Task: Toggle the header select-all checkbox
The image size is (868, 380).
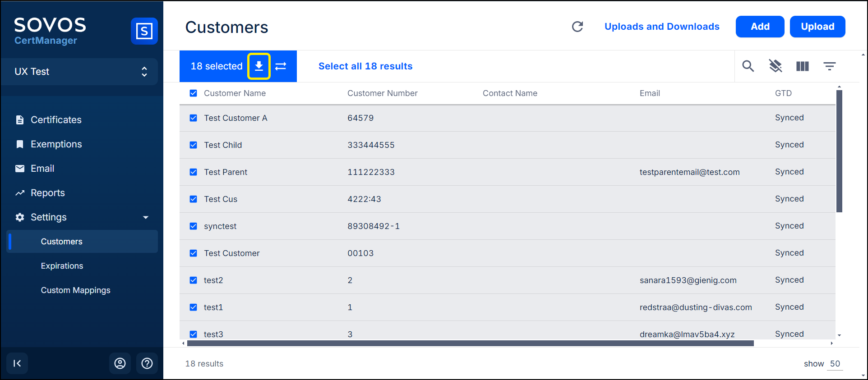Action: point(194,93)
